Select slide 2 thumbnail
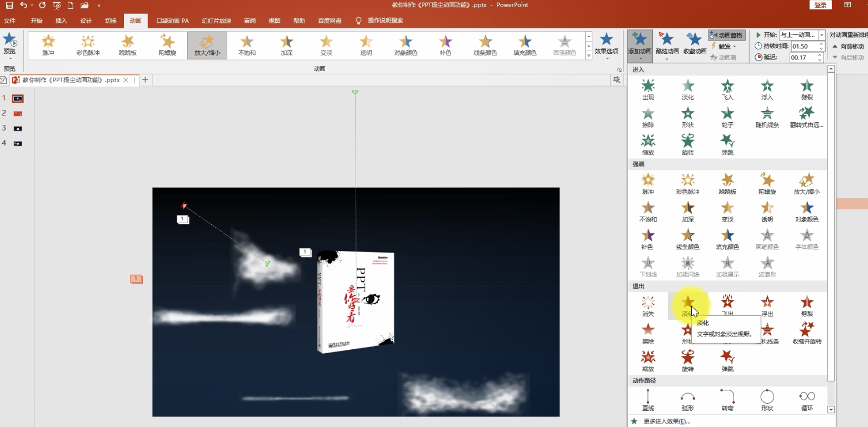Image resolution: width=868 pixels, height=427 pixels. 18,113
